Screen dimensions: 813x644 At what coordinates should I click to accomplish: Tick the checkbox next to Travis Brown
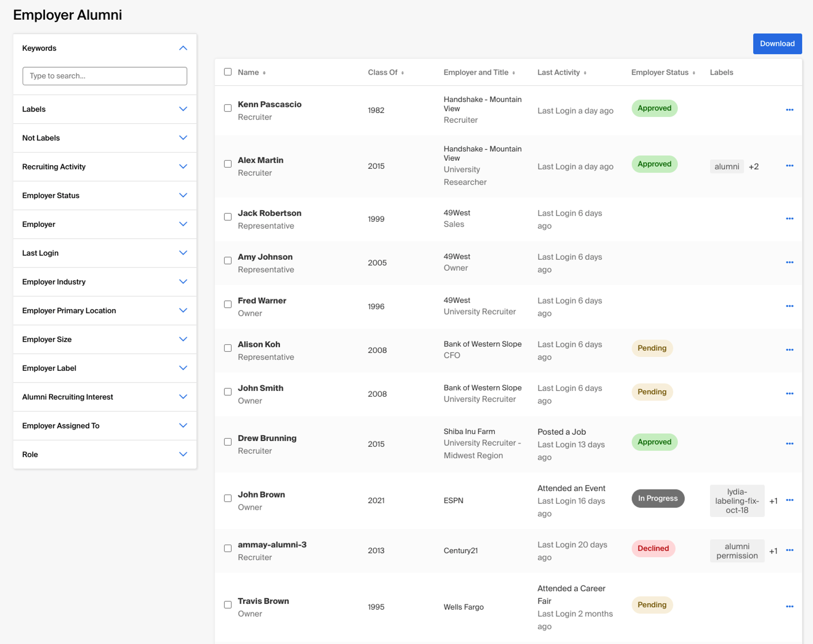[228, 605]
